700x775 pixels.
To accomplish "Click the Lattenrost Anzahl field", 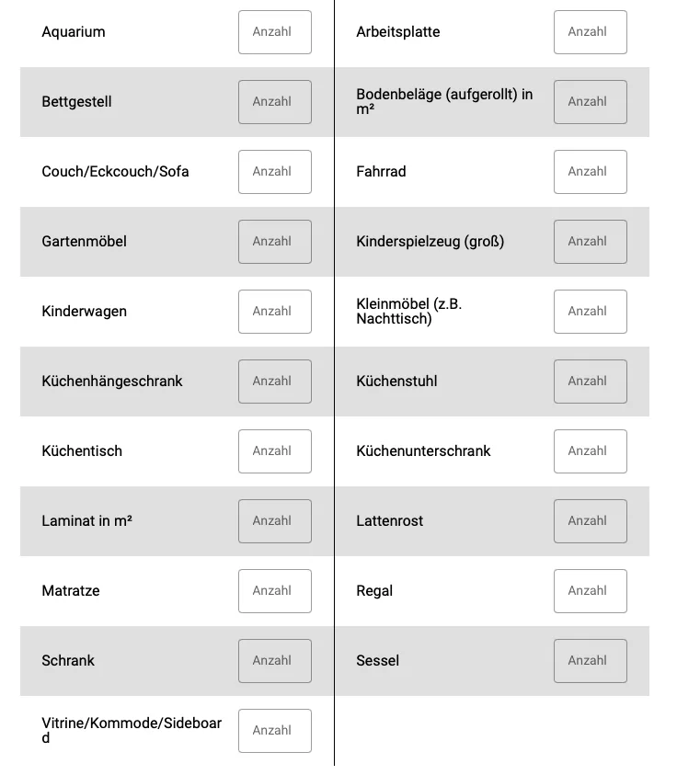I will coord(591,521).
